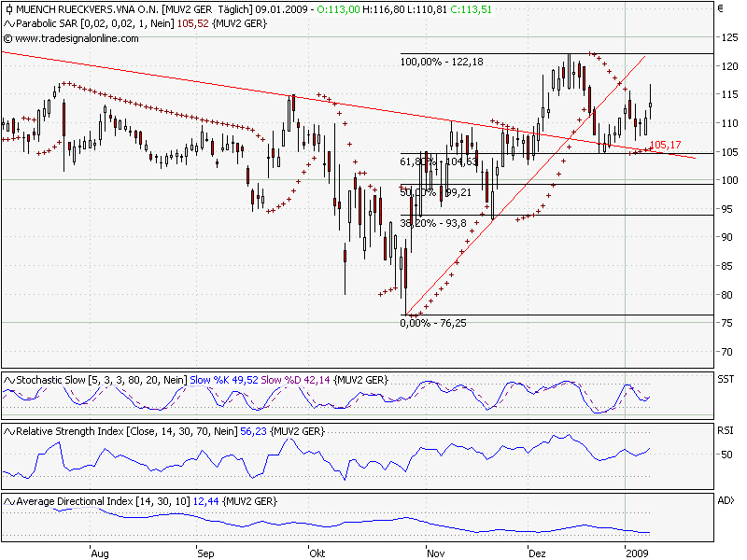Click the indicator icon before Average Directional Index
The image size is (747, 560).
(x=9, y=501)
